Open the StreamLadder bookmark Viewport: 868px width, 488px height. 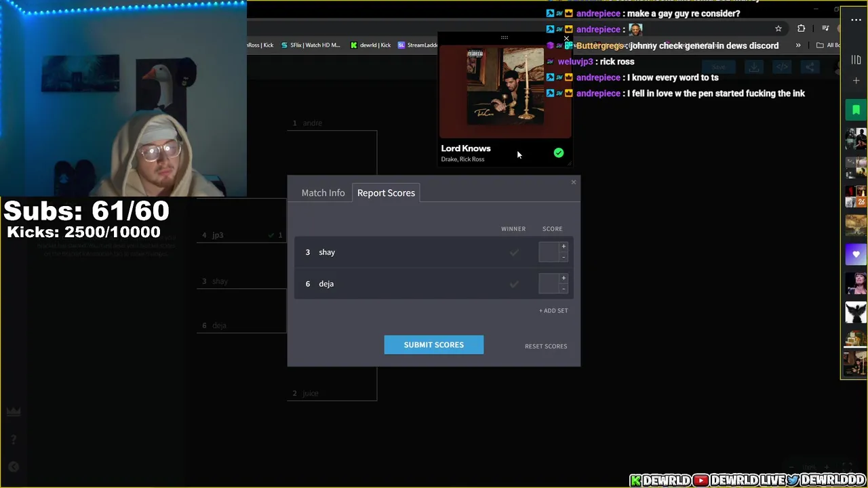tap(418, 45)
